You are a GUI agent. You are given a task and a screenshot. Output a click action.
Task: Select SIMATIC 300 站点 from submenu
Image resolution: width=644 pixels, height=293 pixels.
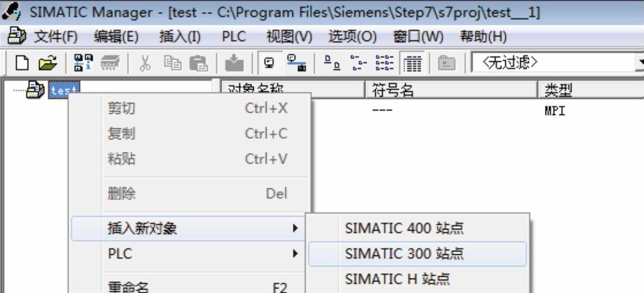pyautogui.click(x=417, y=254)
